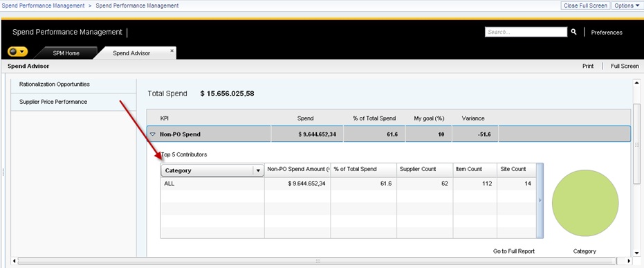Viewport: 644px width, 268px height.
Task: Click the vertical scrollbar down arrow
Action: (x=636, y=253)
